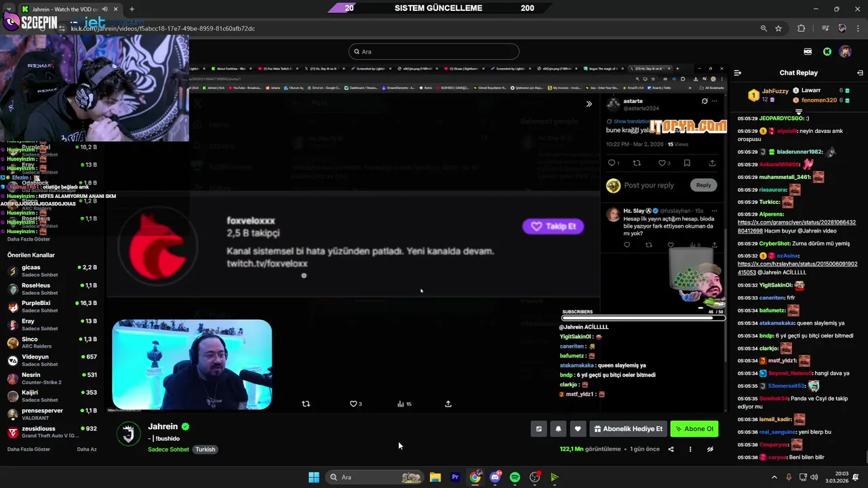The height and width of the screenshot is (488, 868).
Task: Open Adobe Premiere Pro from taskbar
Action: pos(455,477)
